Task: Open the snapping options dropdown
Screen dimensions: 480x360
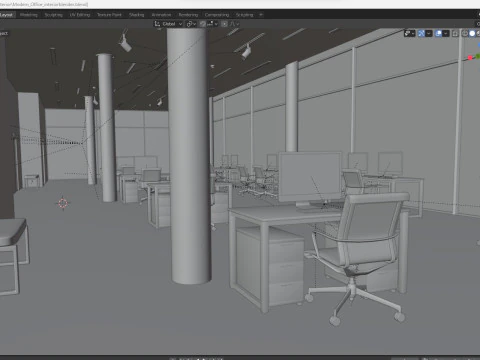Action: [212, 24]
